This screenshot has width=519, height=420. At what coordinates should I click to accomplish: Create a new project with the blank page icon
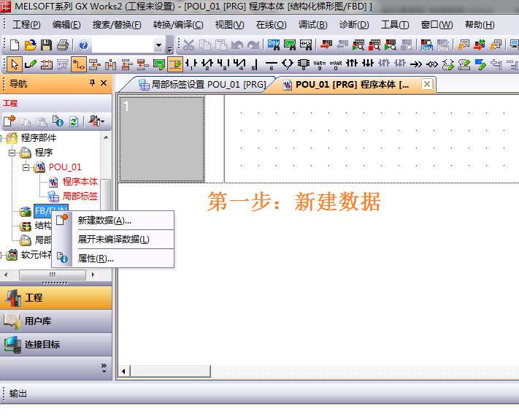tap(15, 45)
